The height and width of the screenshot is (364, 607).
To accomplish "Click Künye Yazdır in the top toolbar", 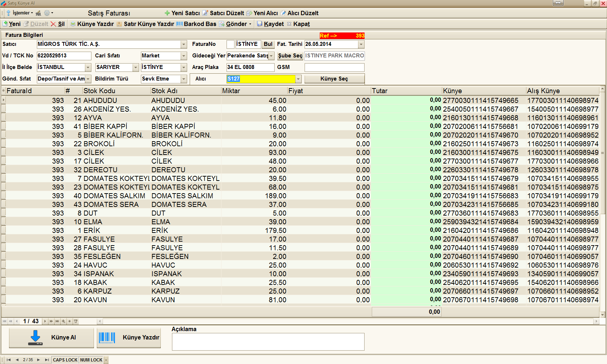I will click(x=92, y=24).
